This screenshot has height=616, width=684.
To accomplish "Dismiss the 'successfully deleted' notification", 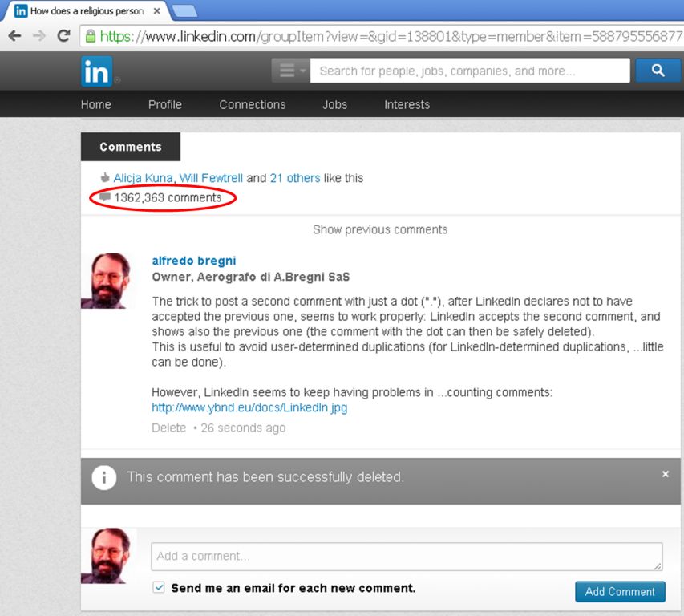I will coord(666,474).
